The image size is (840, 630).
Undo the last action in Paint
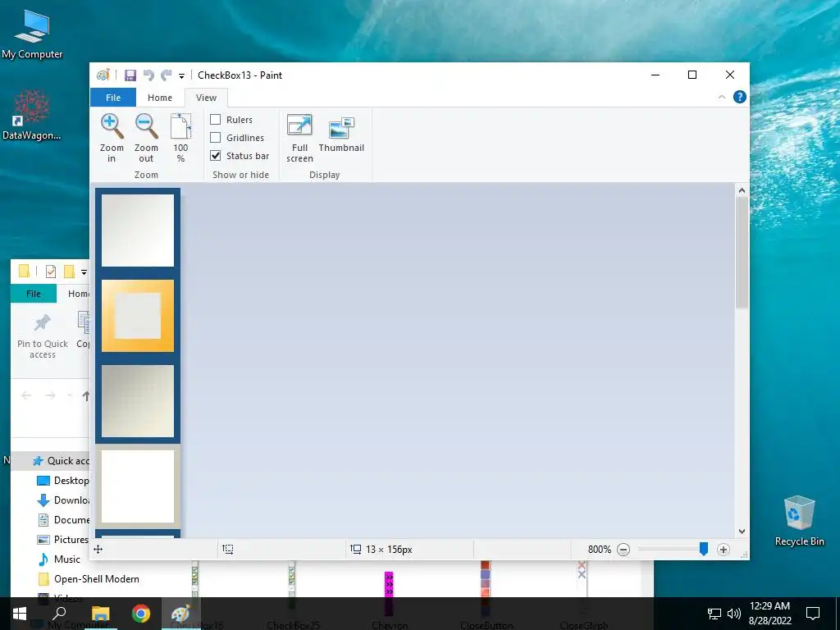(x=148, y=75)
